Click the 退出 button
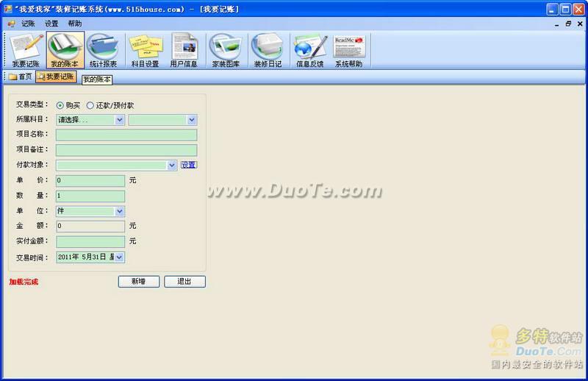Viewport: 588px width, 381px height. pyautogui.click(x=184, y=282)
